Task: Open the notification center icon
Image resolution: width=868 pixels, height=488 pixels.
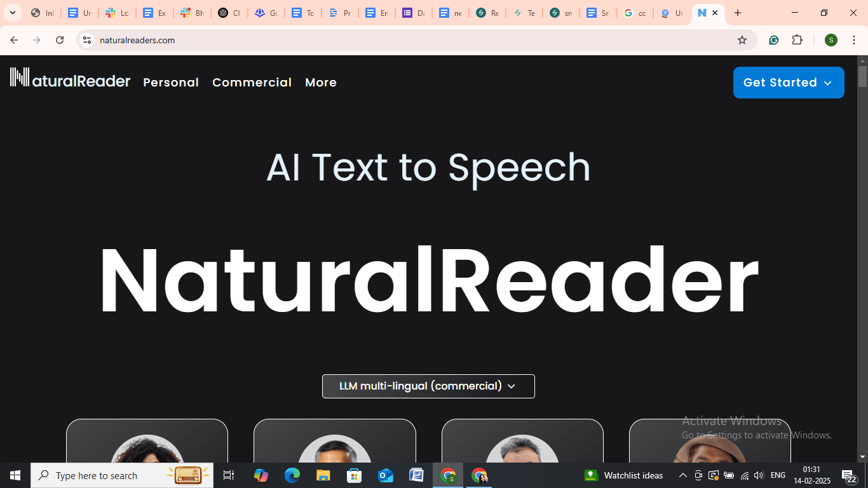Action: pos(850,475)
